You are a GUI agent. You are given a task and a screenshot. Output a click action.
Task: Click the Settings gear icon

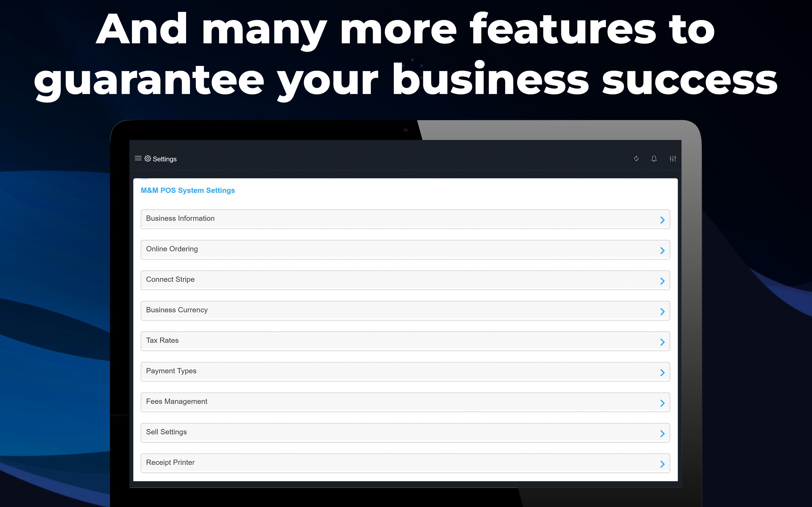pyautogui.click(x=148, y=158)
